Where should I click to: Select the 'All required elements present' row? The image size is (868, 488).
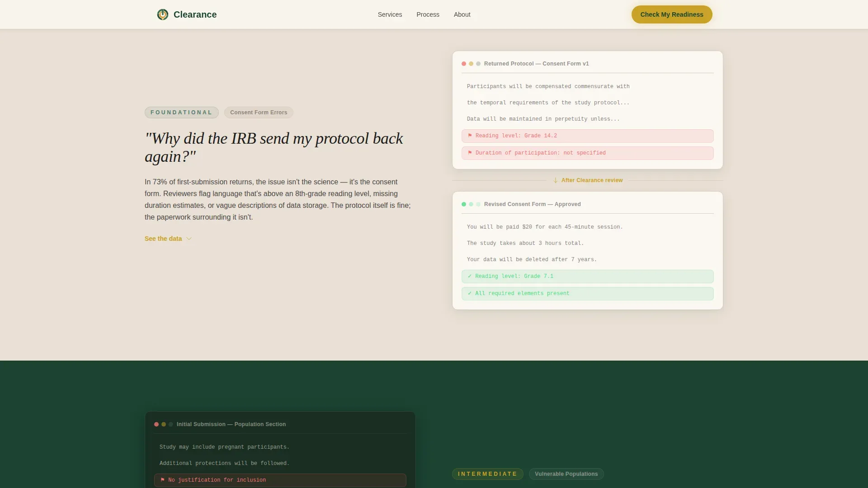[x=588, y=294]
